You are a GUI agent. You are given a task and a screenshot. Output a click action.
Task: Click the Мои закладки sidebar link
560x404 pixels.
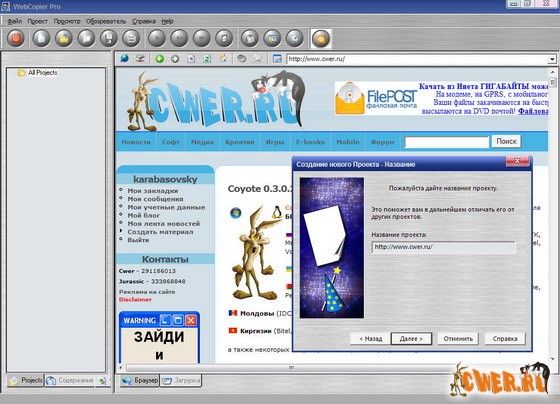tap(153, 191)
